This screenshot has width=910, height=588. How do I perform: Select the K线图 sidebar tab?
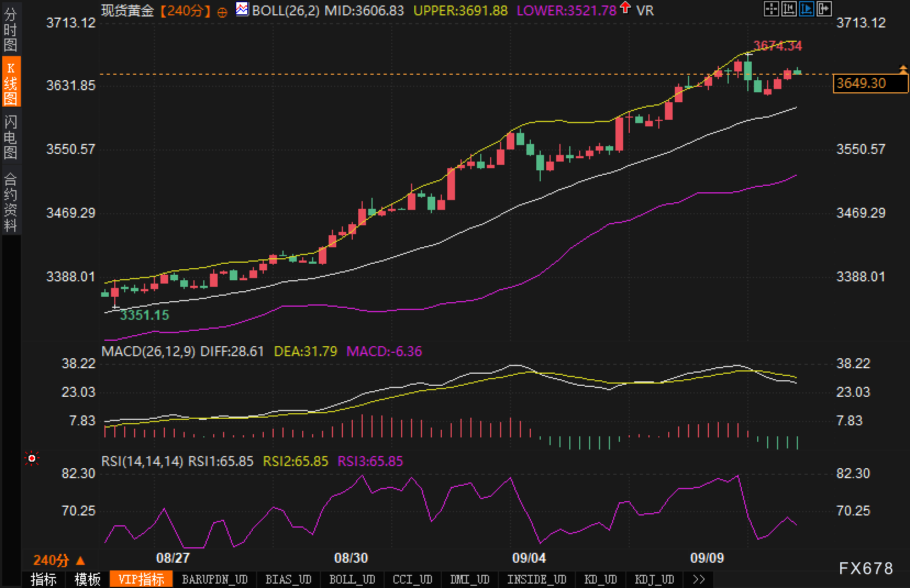coord(10,83)
